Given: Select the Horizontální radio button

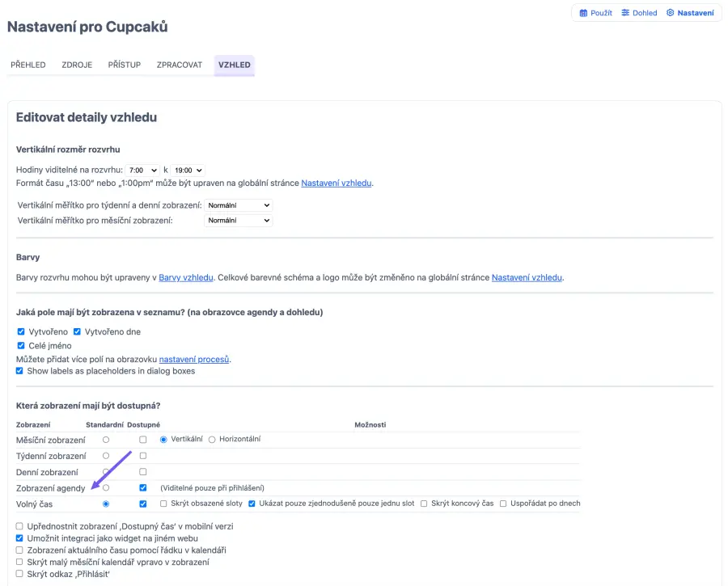Looking at the screenshot, I should pos(212,440).
